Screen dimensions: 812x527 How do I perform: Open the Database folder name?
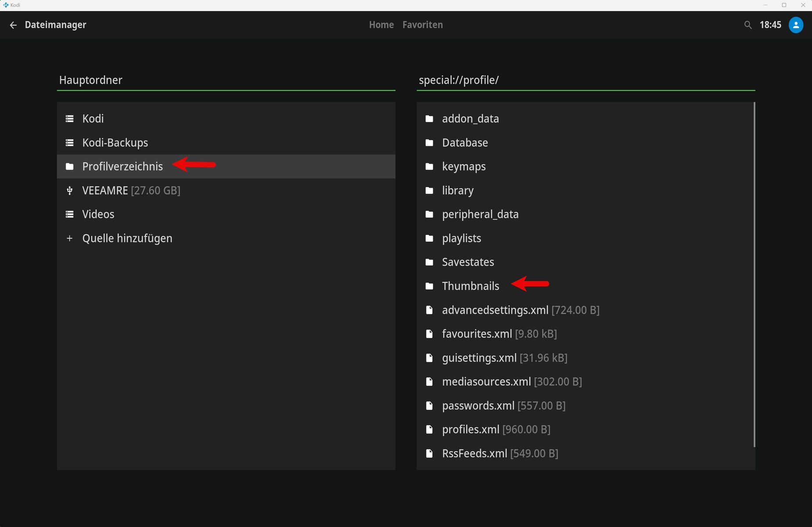coord(465,143)
